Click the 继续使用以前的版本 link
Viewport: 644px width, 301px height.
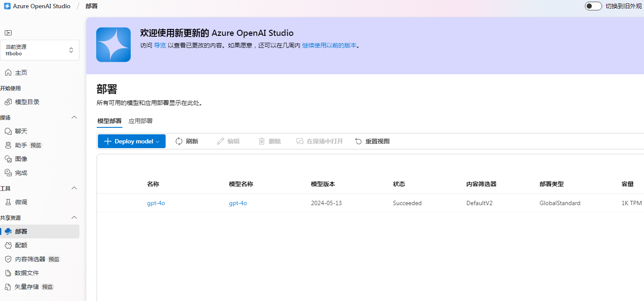329,45
